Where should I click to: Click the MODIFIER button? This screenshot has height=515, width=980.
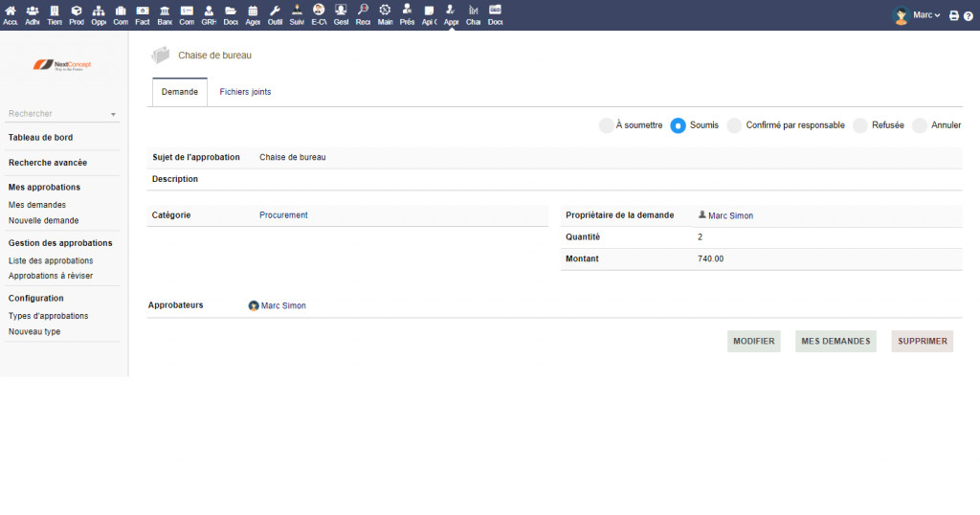[x=754, y=341]
